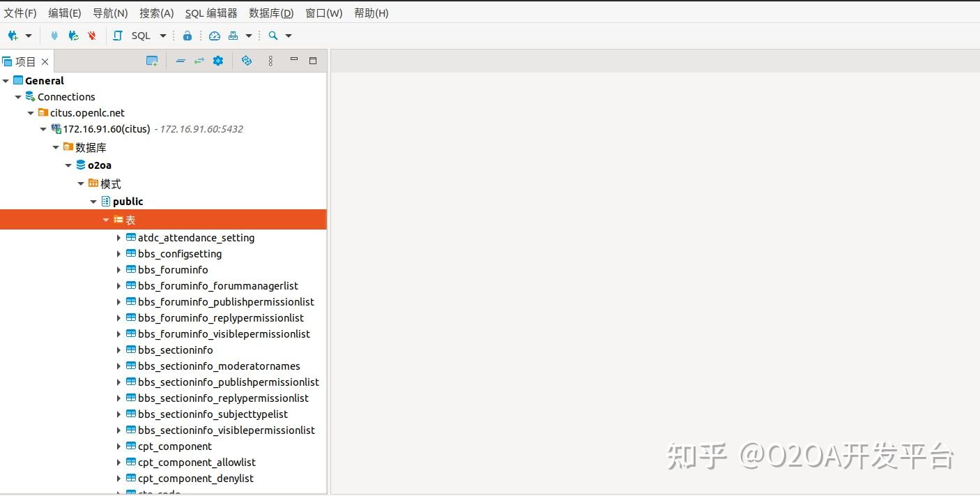Open the 数据库 menu
The height and width of the screenshot is (496, 980).
270,13
